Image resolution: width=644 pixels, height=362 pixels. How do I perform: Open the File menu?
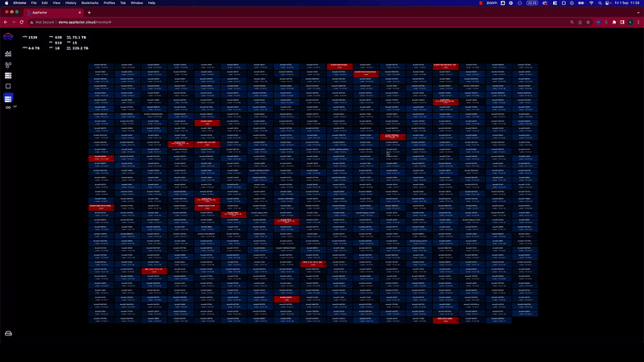34,3
